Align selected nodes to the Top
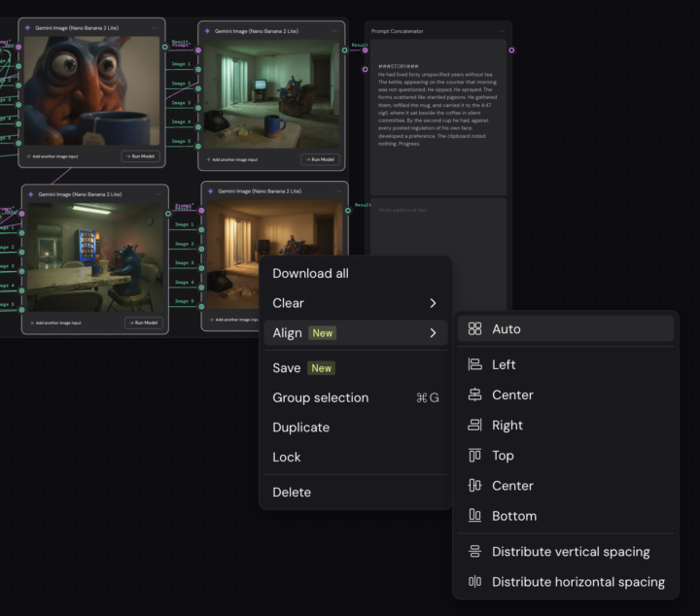This screenshot has height=616, width=700. coord(566,456)
